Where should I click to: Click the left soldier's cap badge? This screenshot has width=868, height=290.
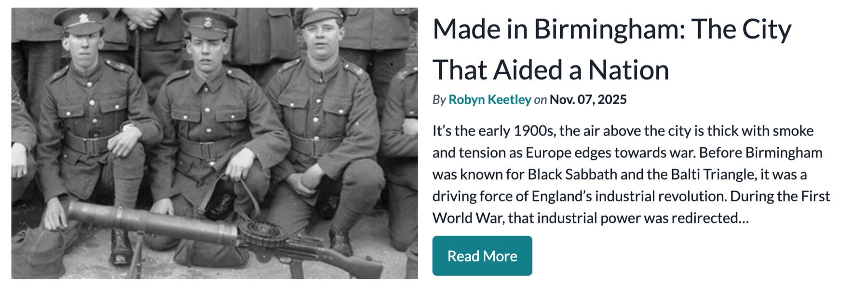[84, 18]
